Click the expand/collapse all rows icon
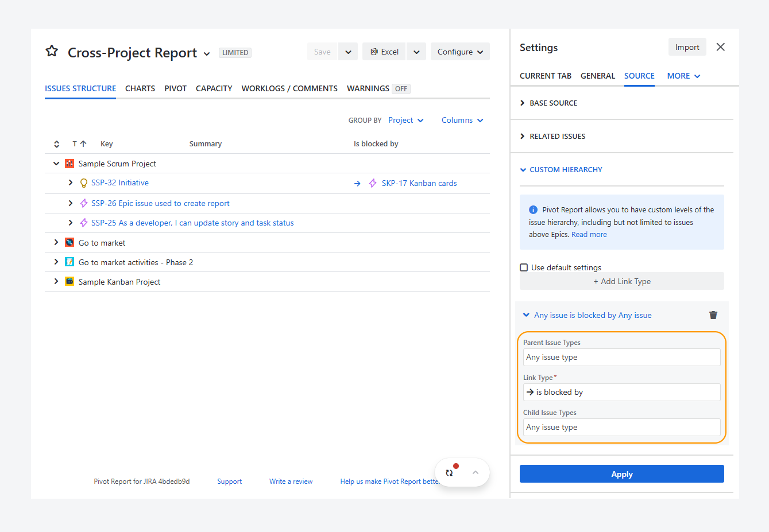This screenshot has height=532, width=769. (x=56, y=144)
